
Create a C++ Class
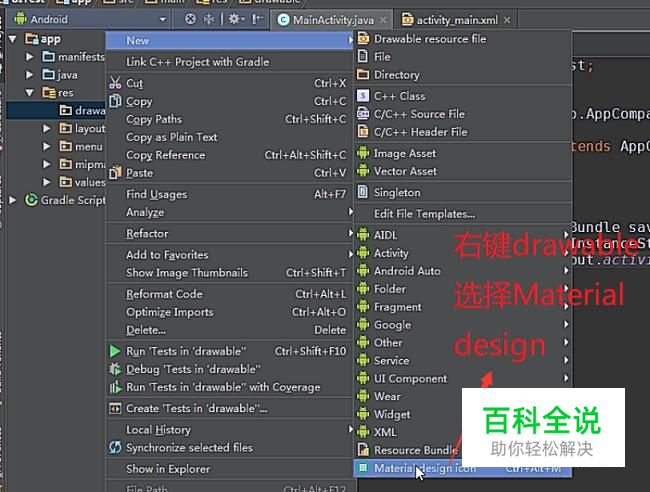coord(463,96)
